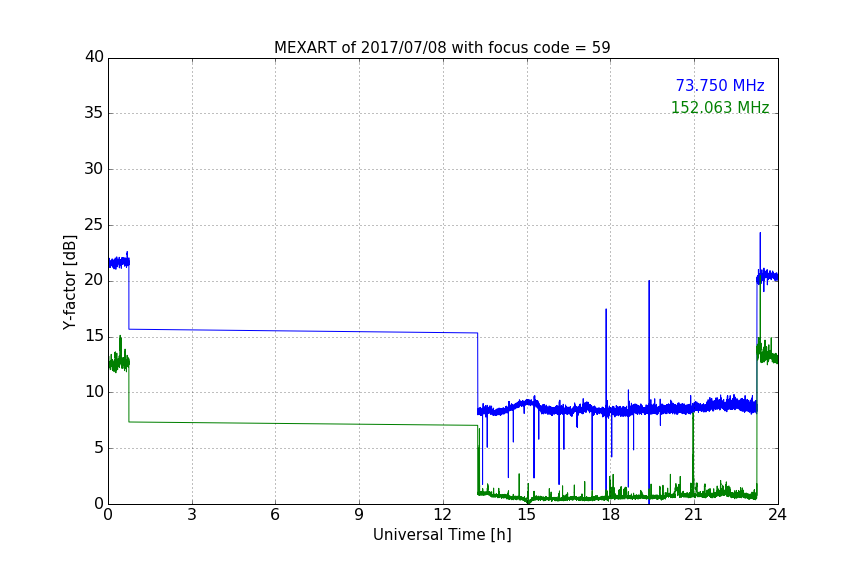Click the 'Y-factor [dB]' axis label
The width and height of the screenshot is (864, 576).
point(69,283)
